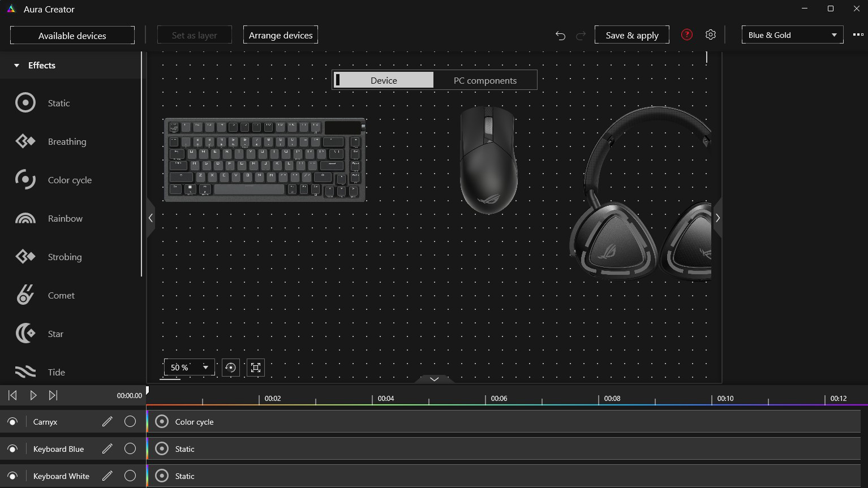The image size is (868, 488).
Task: Collapse the left effects panel arrow
Action: pyautogui.click(x=151, y=218)
